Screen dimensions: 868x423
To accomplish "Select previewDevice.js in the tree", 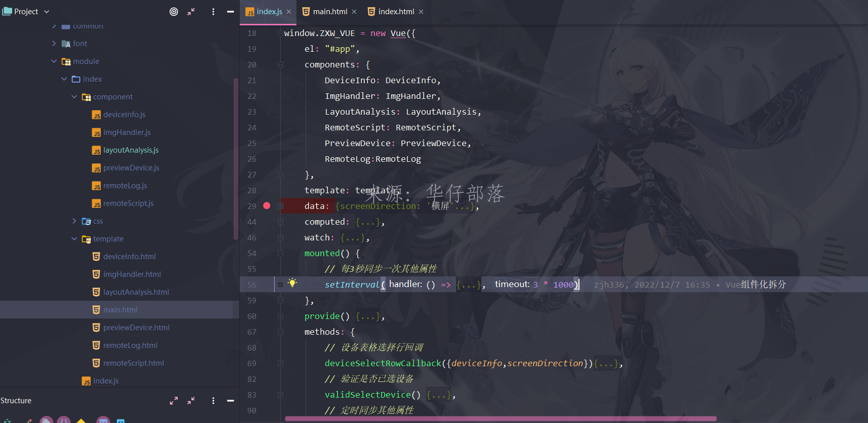I will (131, 168).
